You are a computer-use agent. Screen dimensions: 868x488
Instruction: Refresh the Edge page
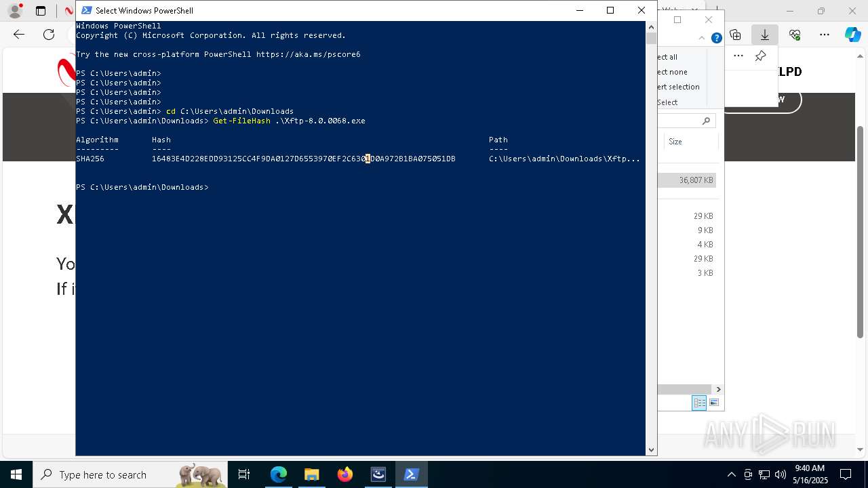49,35
